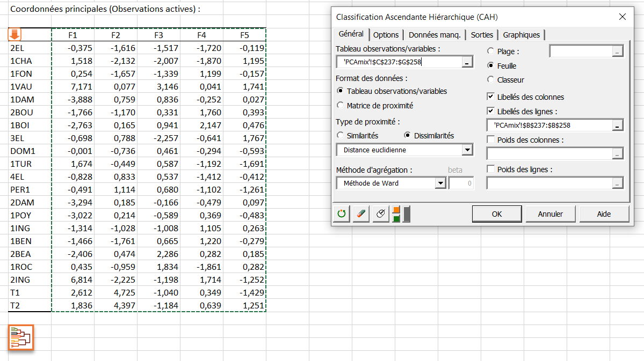This screenshot has width=644, height=361.
Task: Click the dendrogram icon below the table
Action: pyautogui.click(x=21, y=337)
